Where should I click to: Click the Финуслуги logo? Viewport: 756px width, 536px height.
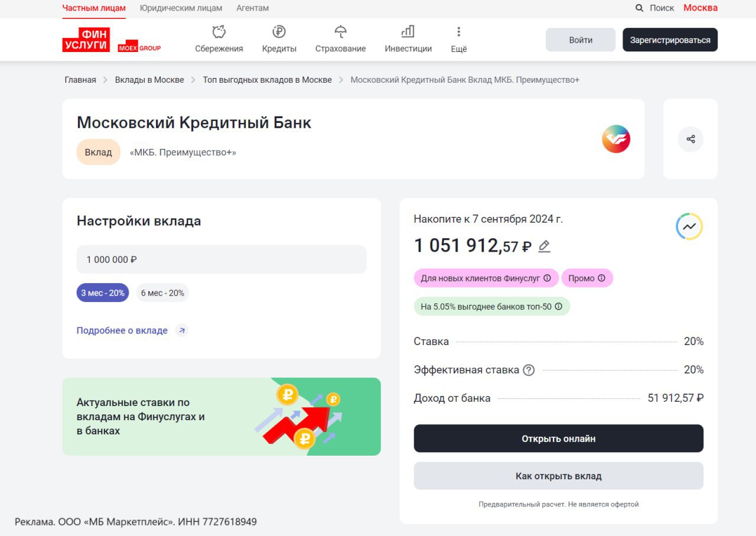(86, 40)
